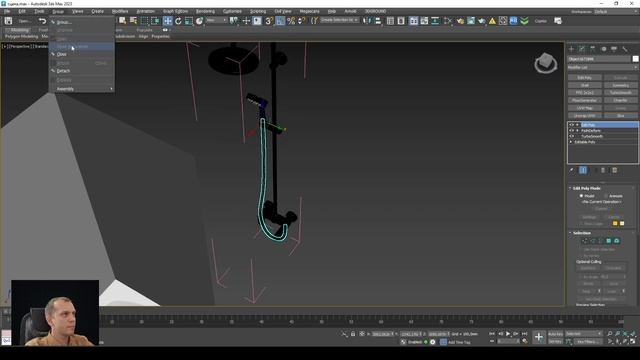Toggle the 3D Snaps icon
The width and height of the screenshot is (640, 360).
pyautogui.click(x=269, y=21)
